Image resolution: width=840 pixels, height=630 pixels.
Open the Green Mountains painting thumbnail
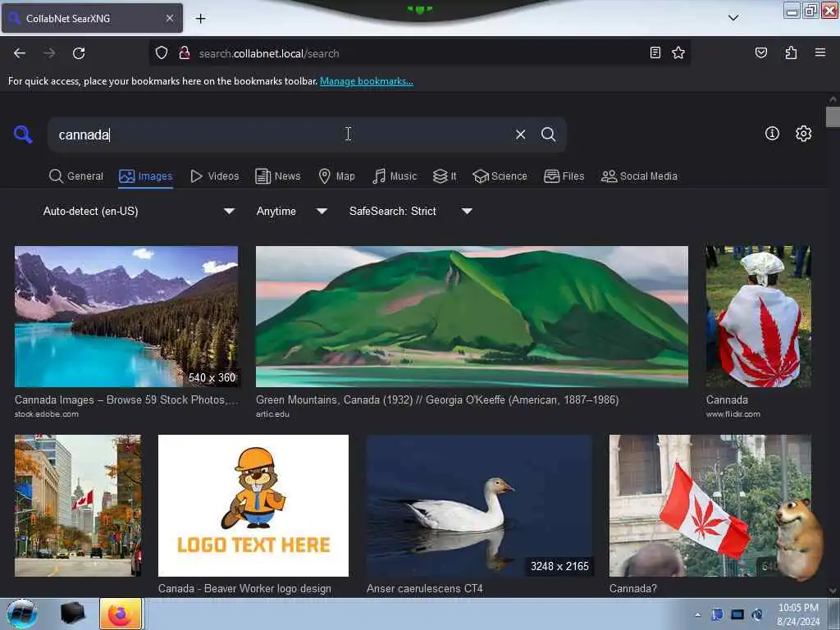pyautogui.click(x=472, y=317)
